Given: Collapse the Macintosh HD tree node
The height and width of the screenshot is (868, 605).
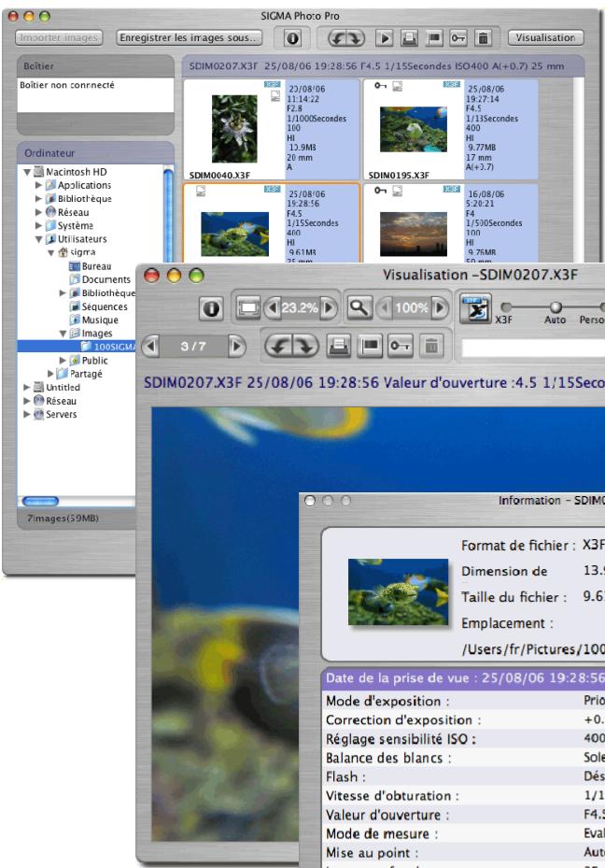Looking at the screenshot, I should (x=26, y=172).
